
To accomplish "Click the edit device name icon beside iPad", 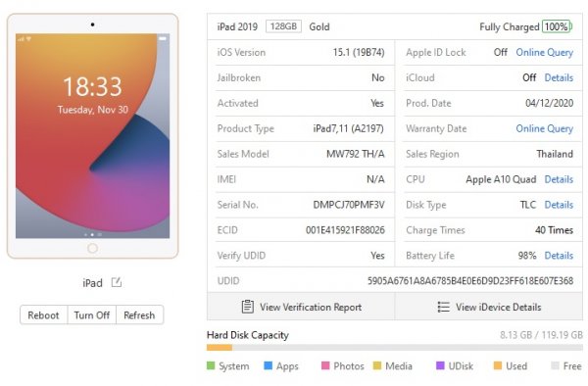I will 117,282.
